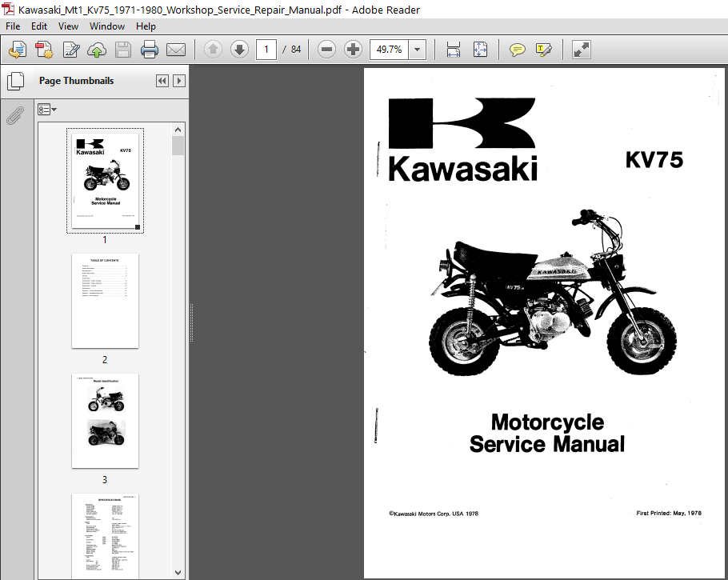Click the thumbnail panel scrollbar handle
The width and height of the screenshot is (728, 580).
click(178, 146)
